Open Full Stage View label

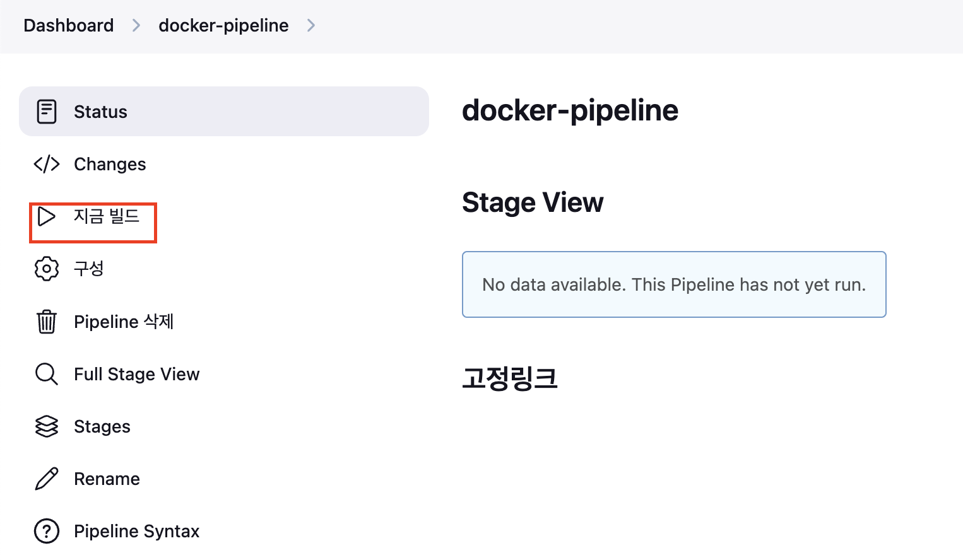[137, 374]
